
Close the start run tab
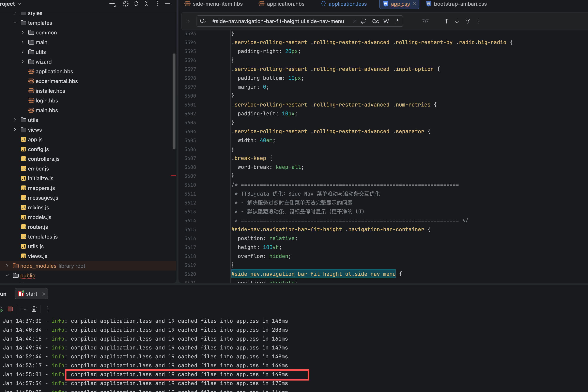click(x=44, y=294)
